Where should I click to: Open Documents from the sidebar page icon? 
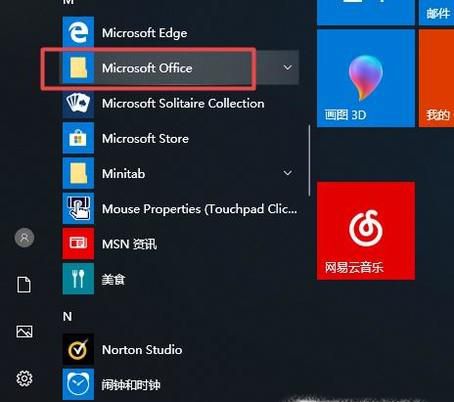click(x=24, y=285)
